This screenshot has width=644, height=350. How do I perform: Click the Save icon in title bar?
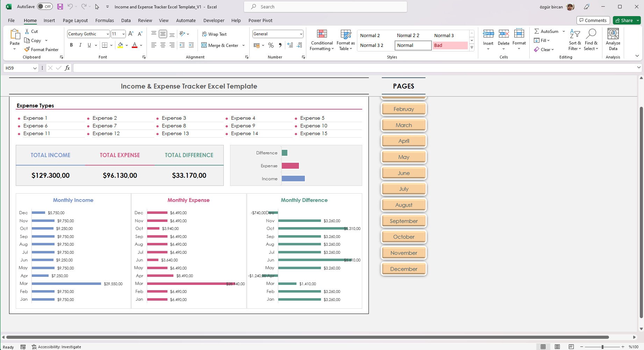click(x=60, y=7)
